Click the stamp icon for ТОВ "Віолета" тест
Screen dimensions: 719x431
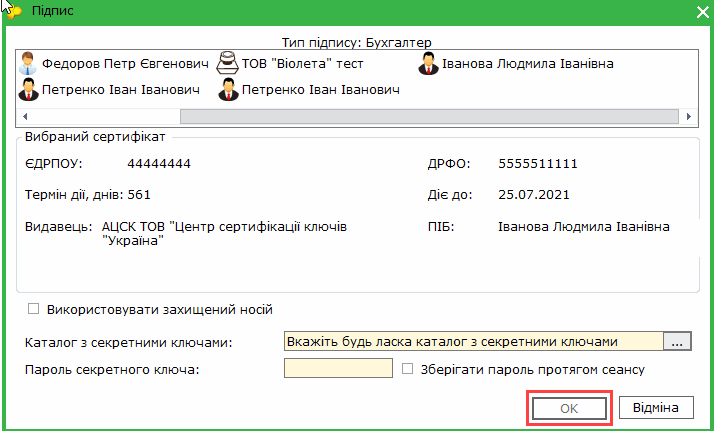[x=228, y=64]
